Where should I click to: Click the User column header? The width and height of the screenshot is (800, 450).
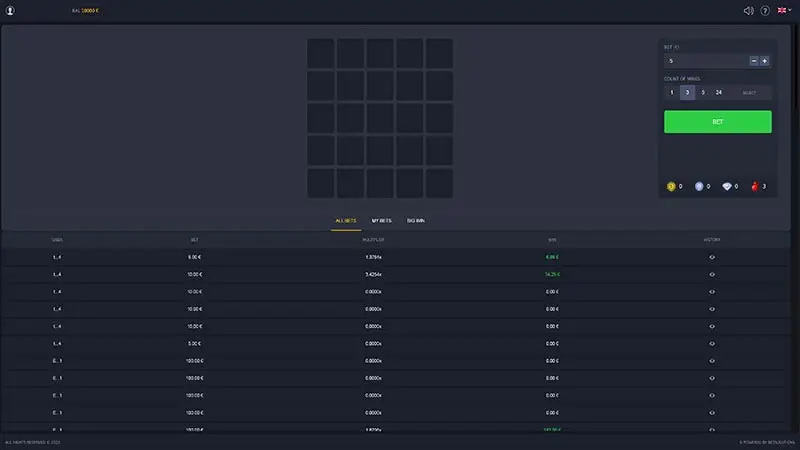coord(57,240)
